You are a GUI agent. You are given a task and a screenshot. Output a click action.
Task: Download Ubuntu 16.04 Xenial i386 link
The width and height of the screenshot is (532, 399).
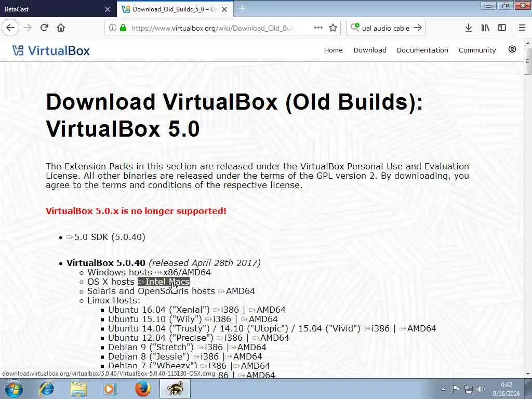coord(226,310)
